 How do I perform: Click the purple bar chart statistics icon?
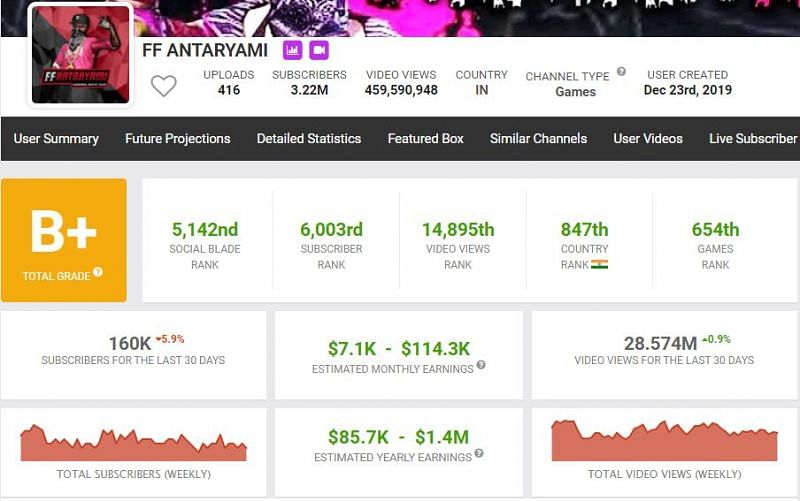click(x=292, y=50)
